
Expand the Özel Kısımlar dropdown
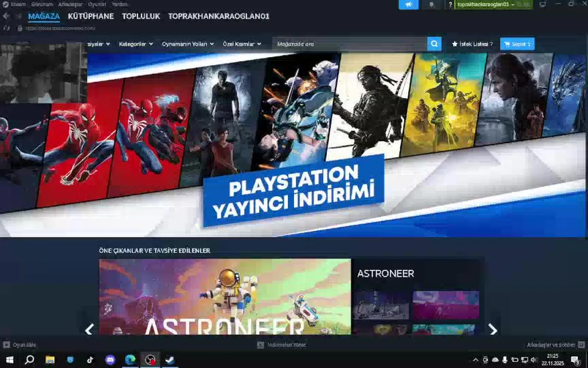(242, 44)
